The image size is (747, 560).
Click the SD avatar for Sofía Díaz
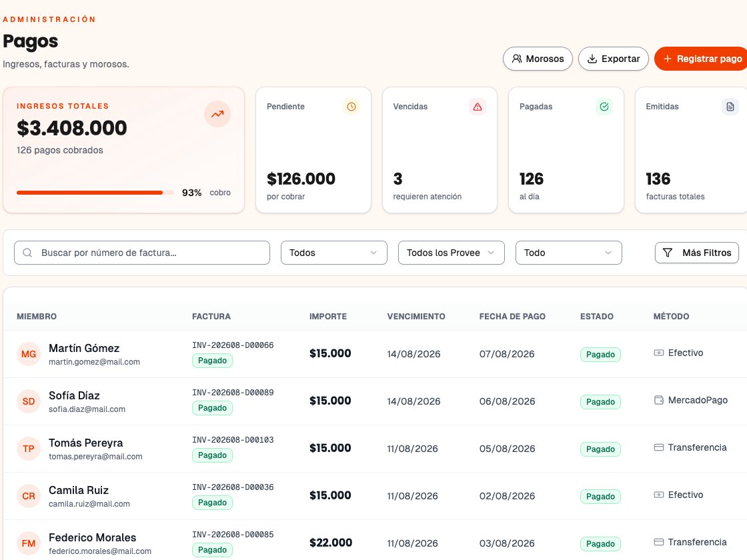pos(29,401)
